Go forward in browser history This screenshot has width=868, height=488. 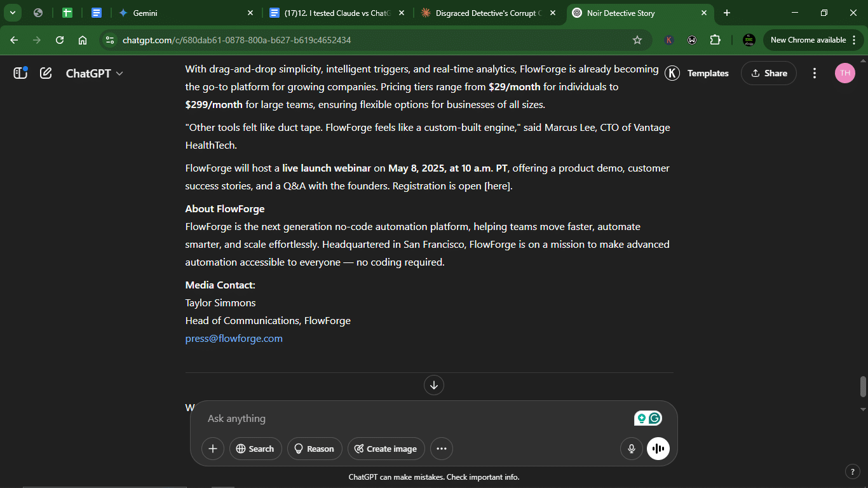coord(37,40)
